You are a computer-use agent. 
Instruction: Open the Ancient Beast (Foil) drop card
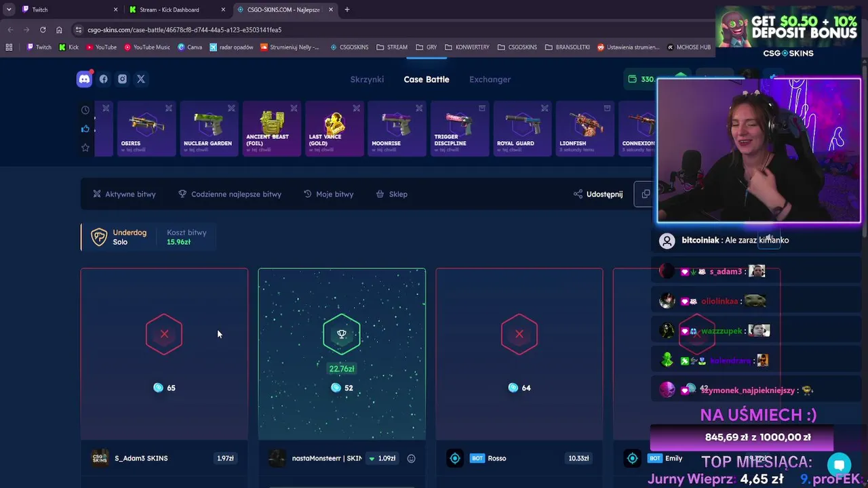(x=271, y=129)
